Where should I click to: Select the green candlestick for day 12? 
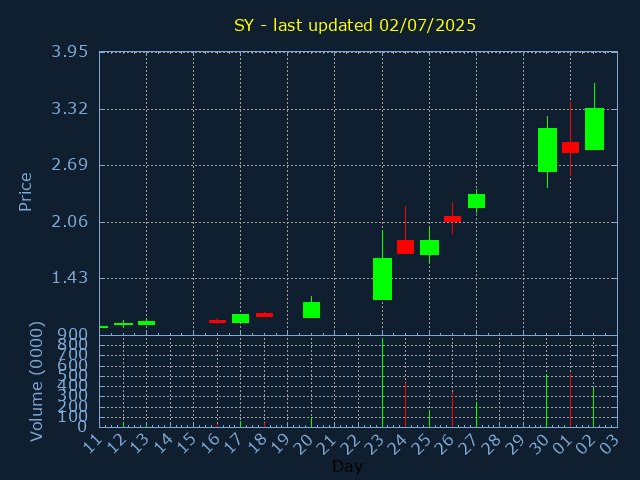point(123,324)
